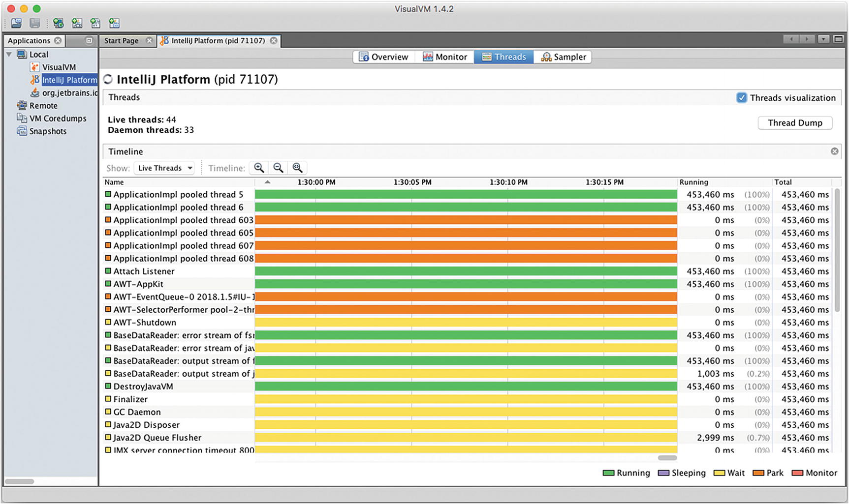849x504 pixels.
Task: Click the Add VM Coredump toolbar icon
Action: click(95, 23)
